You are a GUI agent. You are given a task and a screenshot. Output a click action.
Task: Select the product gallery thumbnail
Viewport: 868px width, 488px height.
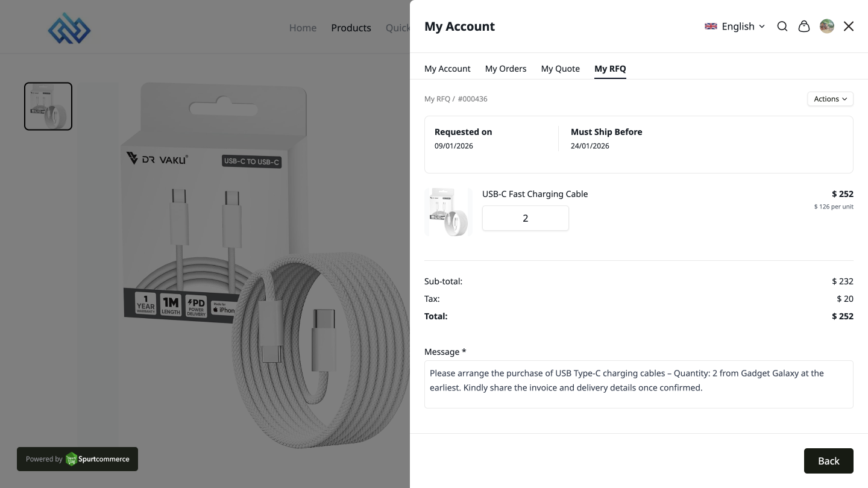48,107
